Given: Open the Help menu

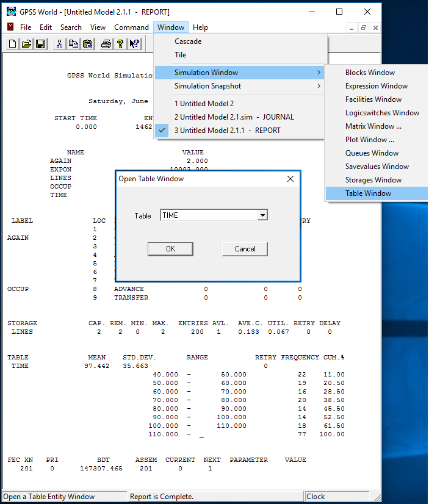Looking at the screenshot, I should (200, 27).
